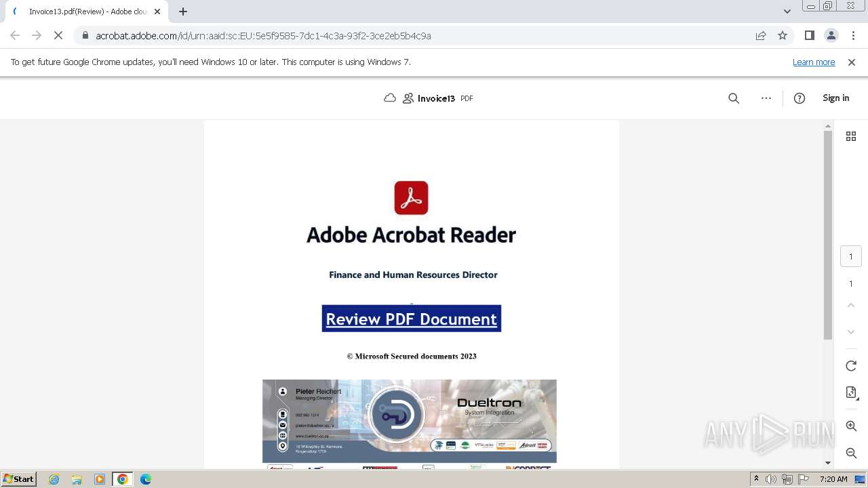Image resolution: width=868 pixels, height=488 pixels.
Task: Open Windows Media Player from taskbar
Action: click(100, 479)
